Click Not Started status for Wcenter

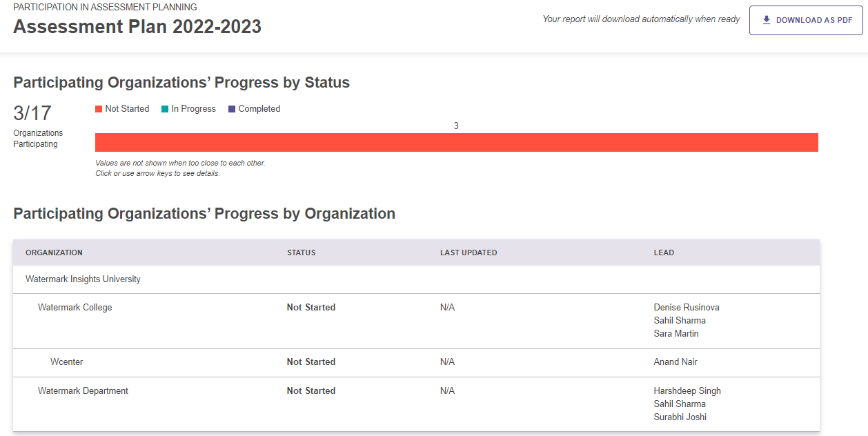tap(311, 362)
